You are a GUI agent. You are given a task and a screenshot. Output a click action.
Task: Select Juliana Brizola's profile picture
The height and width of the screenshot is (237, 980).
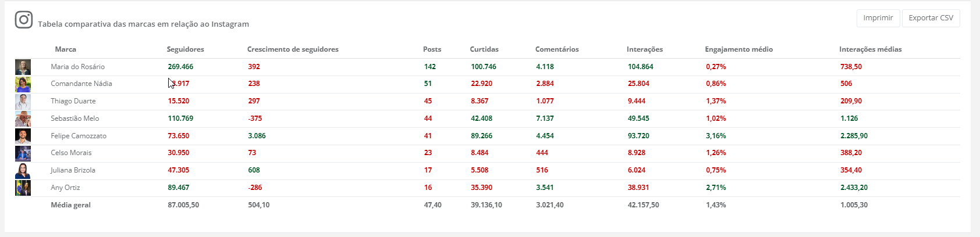coord(23,171)
